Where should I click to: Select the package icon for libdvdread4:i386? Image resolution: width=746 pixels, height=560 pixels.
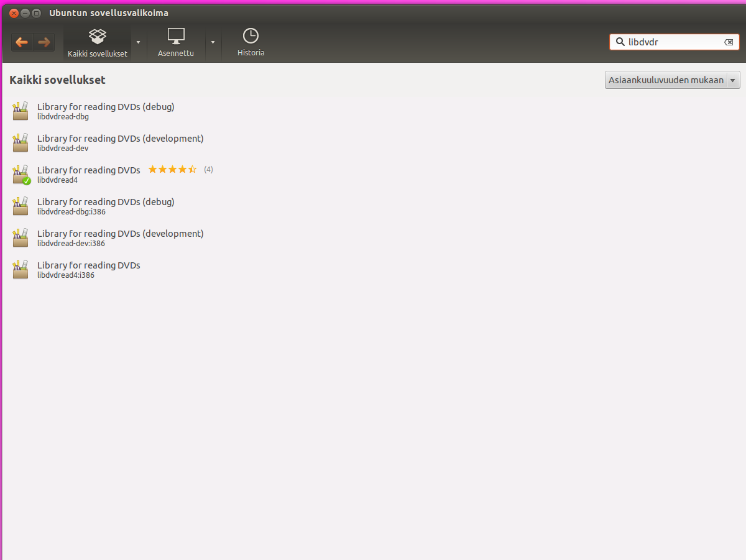tap(21, 270)
